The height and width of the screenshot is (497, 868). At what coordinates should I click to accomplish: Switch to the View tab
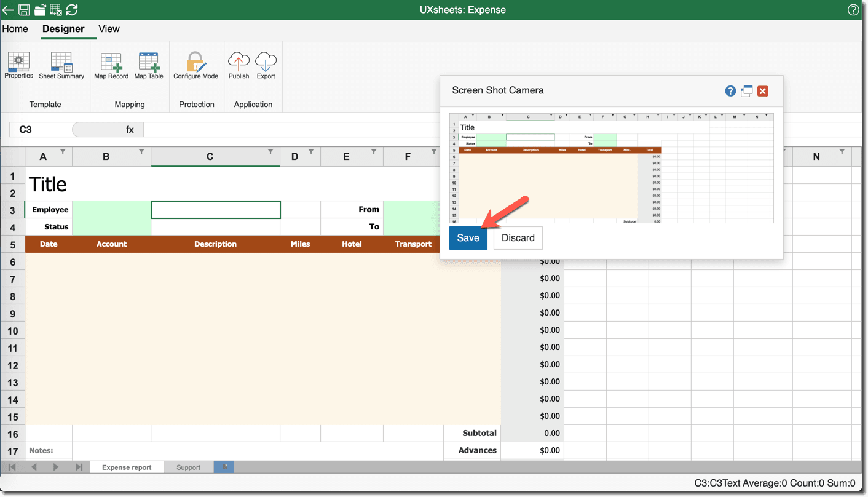click(x=109, y=29)
